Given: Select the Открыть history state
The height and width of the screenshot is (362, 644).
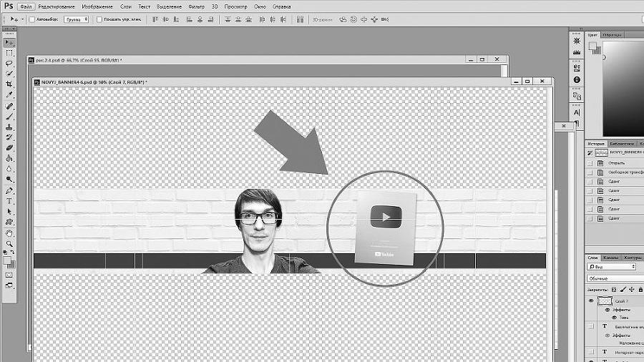Looking at the screenshot, I should 615,163.
